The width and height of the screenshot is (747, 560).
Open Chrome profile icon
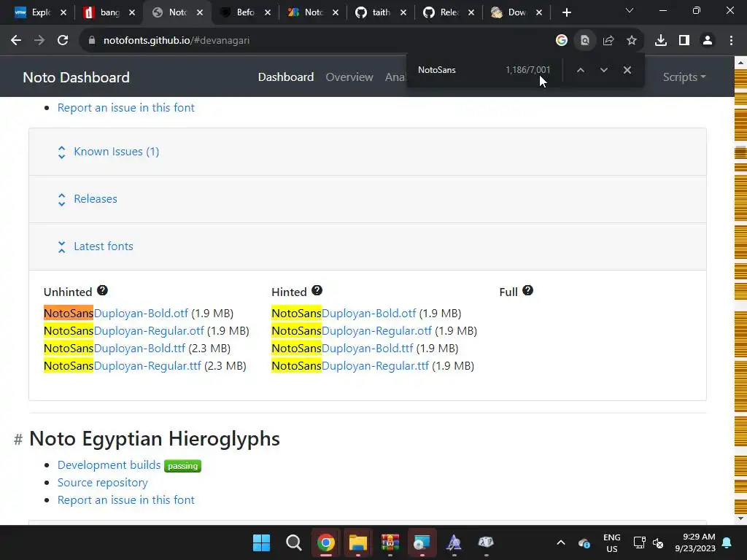(708, 41)
